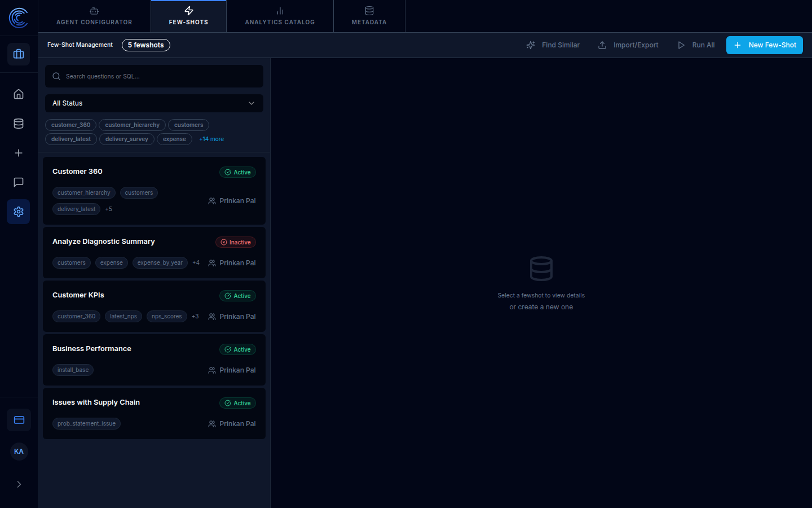This screenshot has width=812, height=508.
Task: Click the plus icon in left sidebar
Action: 19,153
